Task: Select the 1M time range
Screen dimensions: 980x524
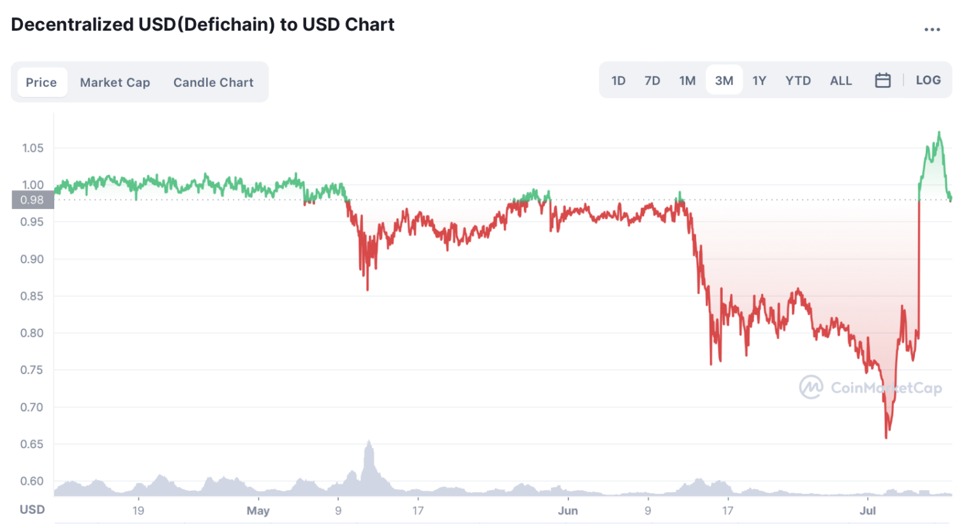Action: (687, 80)
